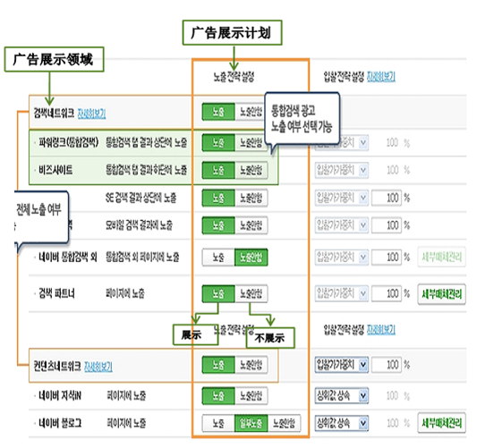Set SE 검색 결과 row to 노출안함

[x=251, y=198]
